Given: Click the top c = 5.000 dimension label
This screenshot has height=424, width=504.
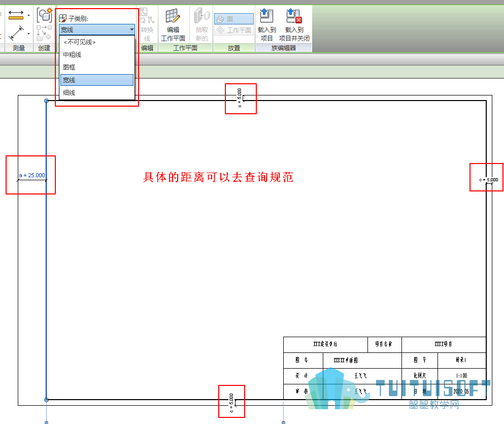Looking at the screenshot, I should [239, 97].
